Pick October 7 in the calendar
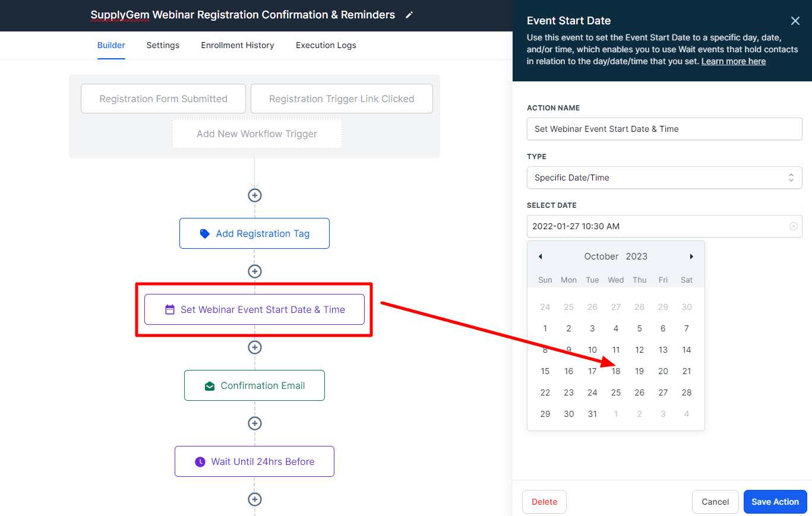 [687, 328]
